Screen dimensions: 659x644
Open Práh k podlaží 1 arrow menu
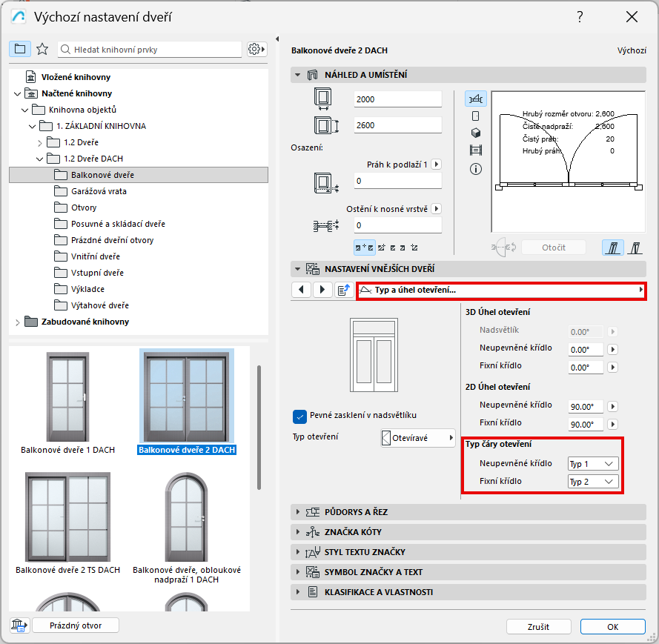pyautogui.click(x=437, y=165)
